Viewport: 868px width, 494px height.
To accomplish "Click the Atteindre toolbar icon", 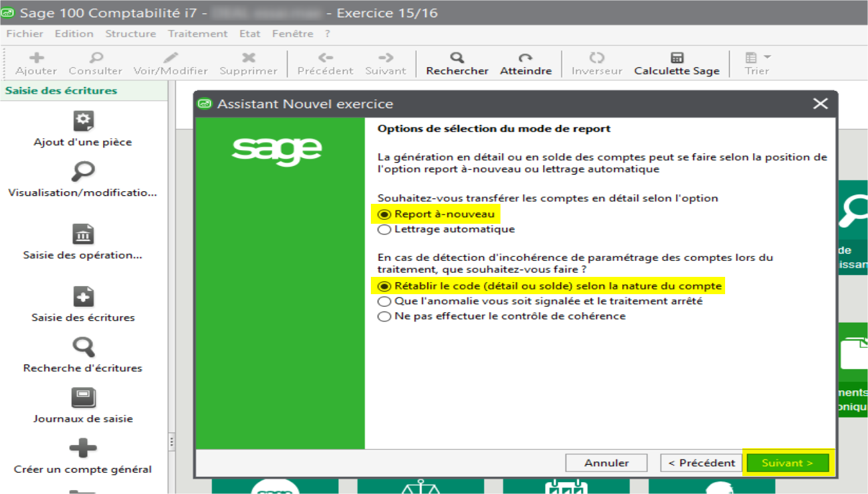I will tap(526, 58).
